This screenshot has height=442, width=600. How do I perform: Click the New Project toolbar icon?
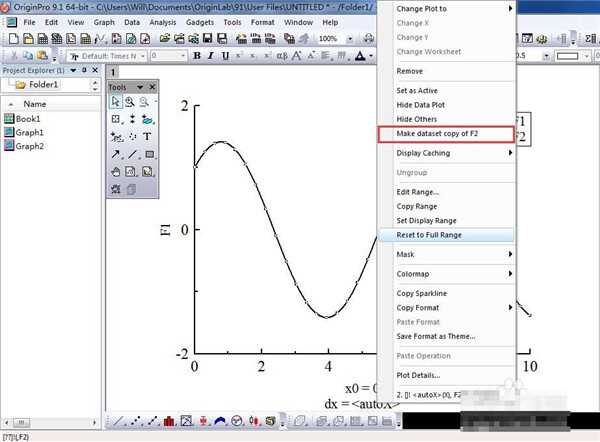[11, 38]
